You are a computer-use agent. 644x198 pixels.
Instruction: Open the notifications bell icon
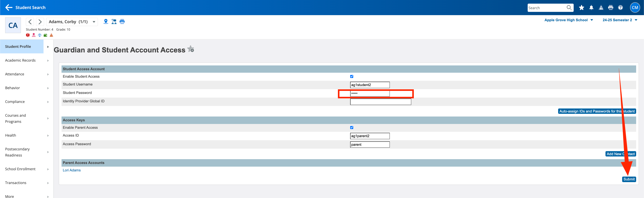pos(591,8)
